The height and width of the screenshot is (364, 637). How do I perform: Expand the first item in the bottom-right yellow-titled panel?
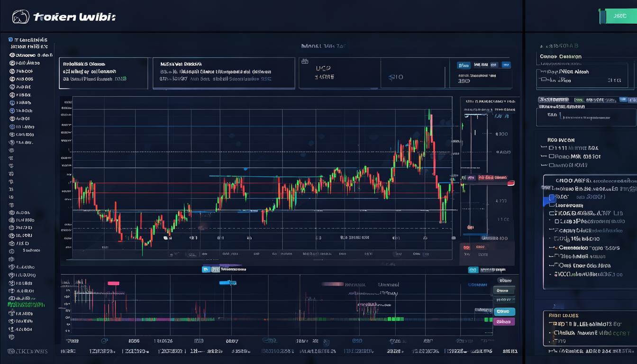(x=551, y=324)
